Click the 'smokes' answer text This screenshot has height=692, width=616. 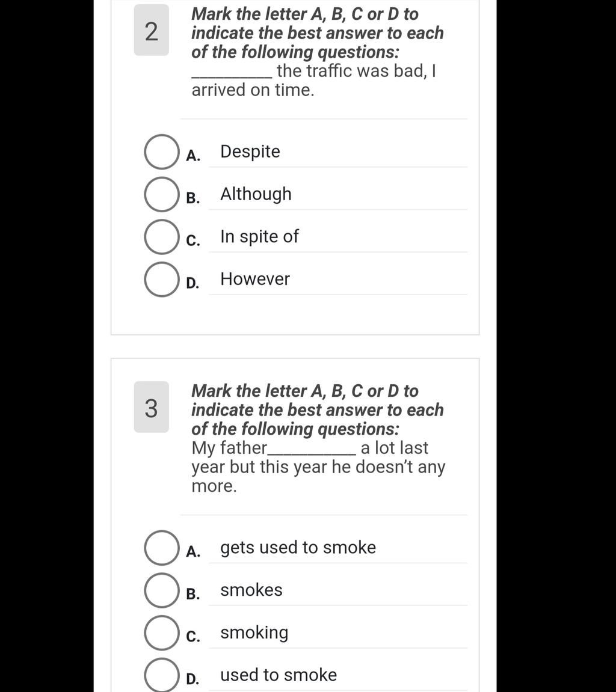point(251,590)
